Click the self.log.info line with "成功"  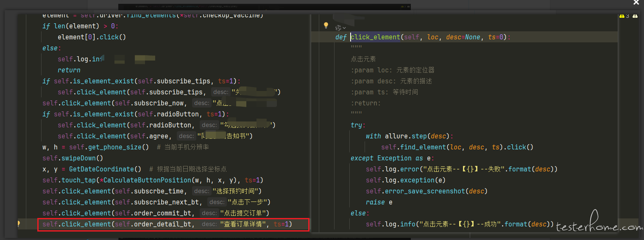click(460, 224)
